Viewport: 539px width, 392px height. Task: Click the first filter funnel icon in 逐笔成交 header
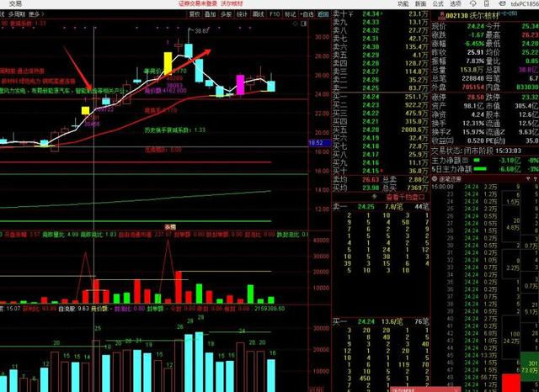[528, 179]
